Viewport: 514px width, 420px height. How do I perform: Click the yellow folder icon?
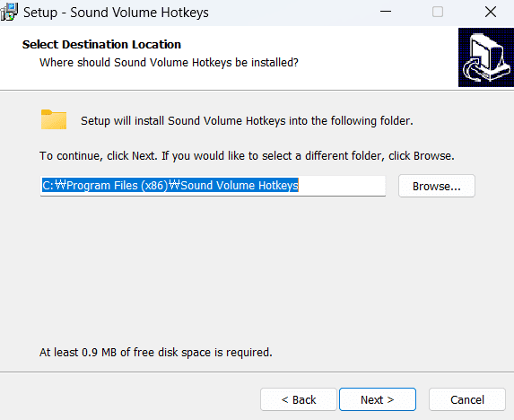click(x=54, y=119)
